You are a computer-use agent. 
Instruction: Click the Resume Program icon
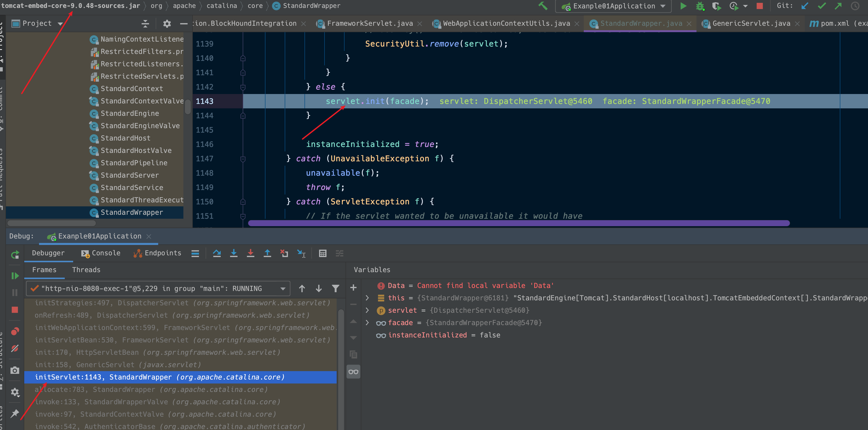click(15, 276)
